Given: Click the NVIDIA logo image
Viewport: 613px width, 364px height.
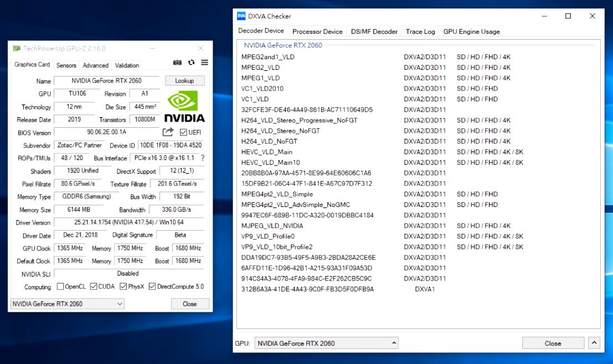Looking at the screenshot, I should 184,107.
